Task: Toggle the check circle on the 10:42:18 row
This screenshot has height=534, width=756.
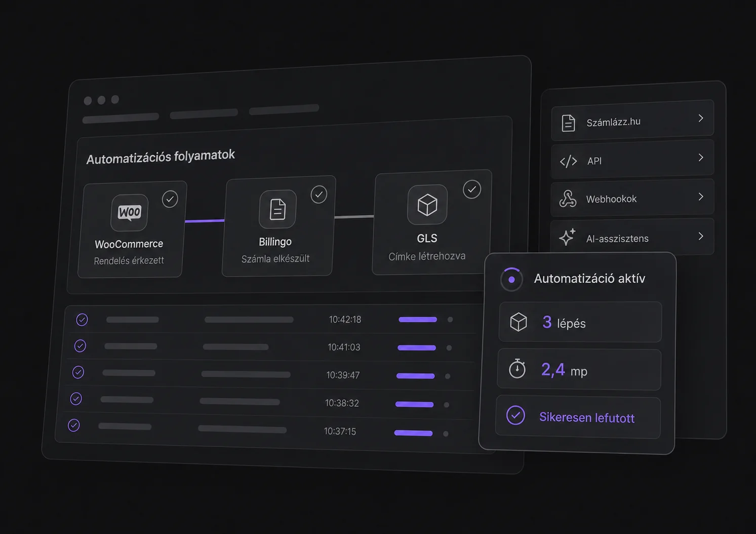Action: coord(82,320)
